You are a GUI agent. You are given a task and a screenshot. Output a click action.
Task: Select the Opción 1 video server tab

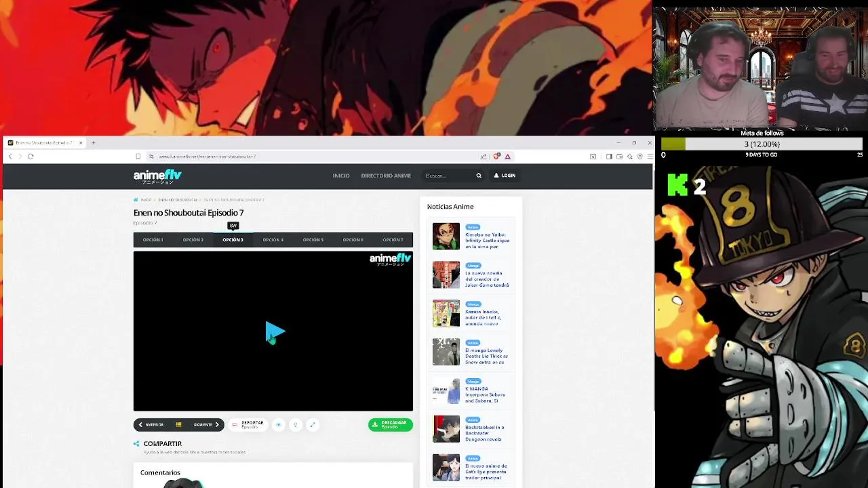(153, 240)
